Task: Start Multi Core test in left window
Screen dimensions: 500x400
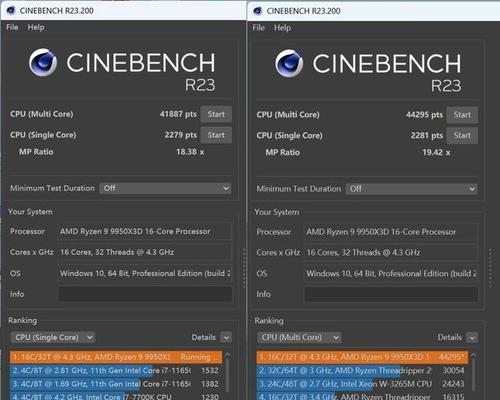Action: 216,114
